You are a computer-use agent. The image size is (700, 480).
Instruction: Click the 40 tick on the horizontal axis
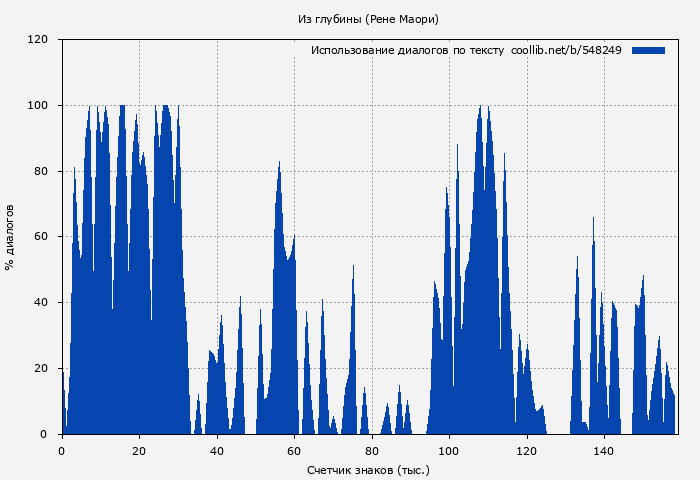pyautogui.click(x=217, y=451)
